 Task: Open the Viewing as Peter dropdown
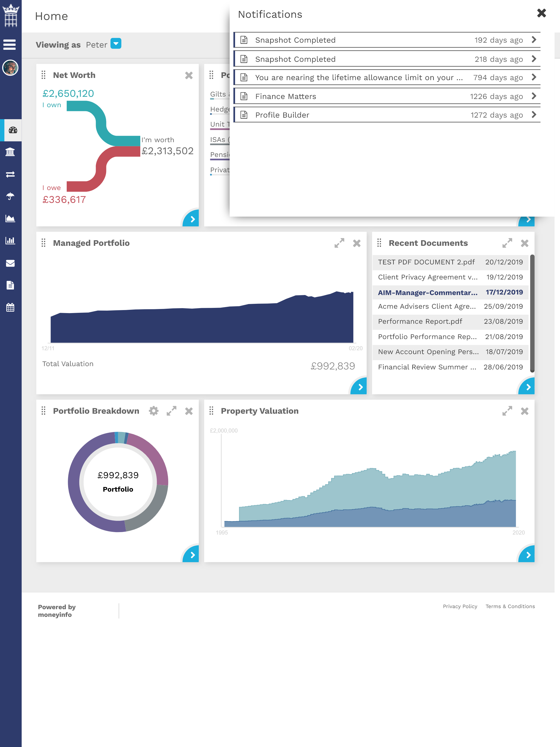click(x=116, y=43)
